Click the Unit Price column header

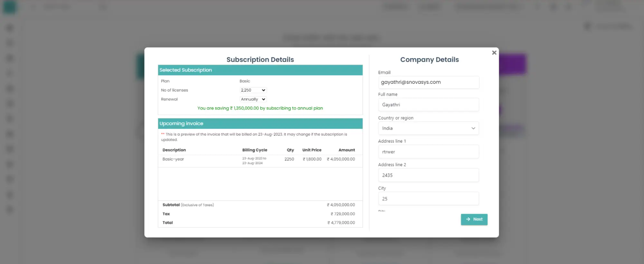[x=312, y=150]
